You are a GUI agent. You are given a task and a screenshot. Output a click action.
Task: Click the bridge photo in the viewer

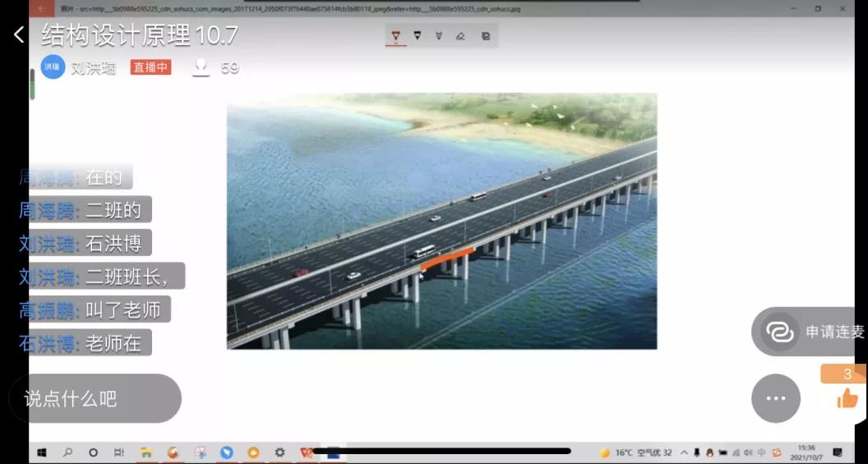[441, 221]
